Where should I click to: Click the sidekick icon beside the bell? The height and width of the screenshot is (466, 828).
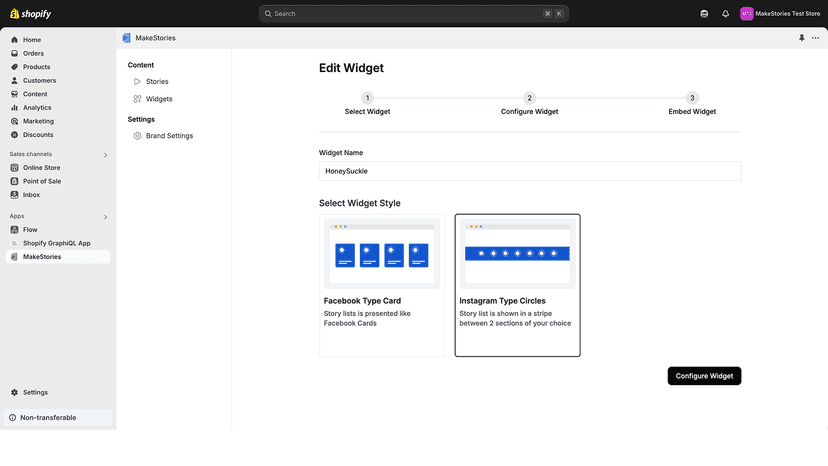tap(704, 14)
